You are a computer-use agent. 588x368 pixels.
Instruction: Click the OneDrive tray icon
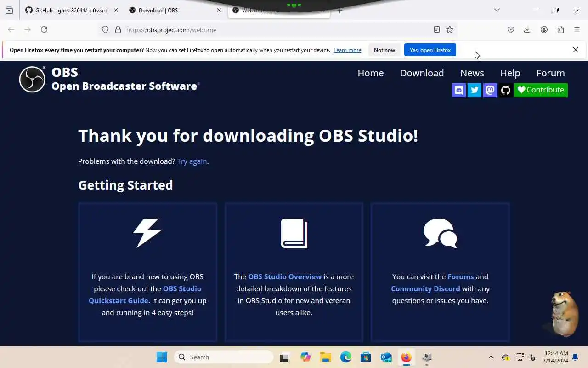[x=506, y=357]
